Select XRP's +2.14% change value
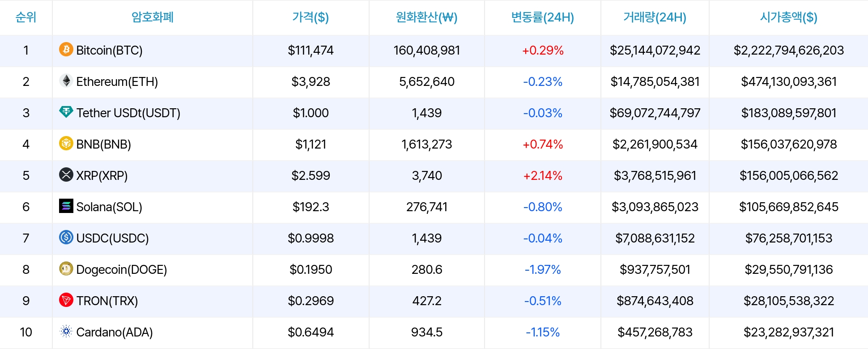The image size is (868, 349). (543, 175)
